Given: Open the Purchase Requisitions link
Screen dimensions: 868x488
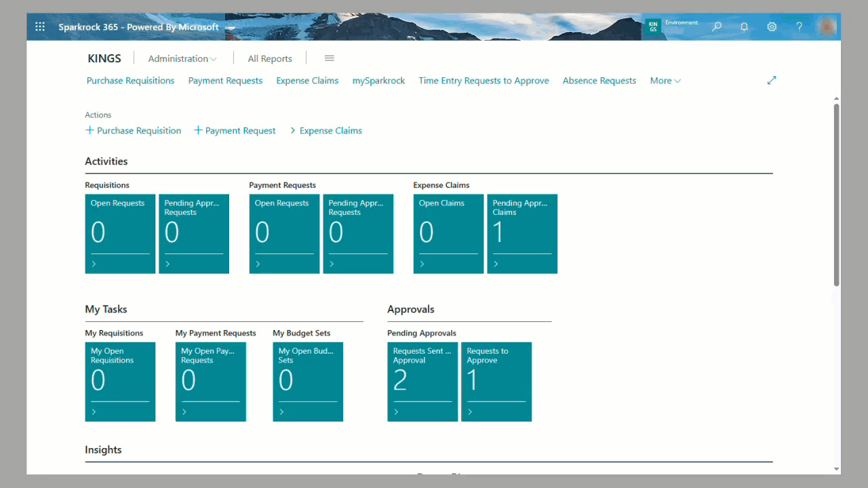Looking at the screenshot, I should [x=130, y=80].
